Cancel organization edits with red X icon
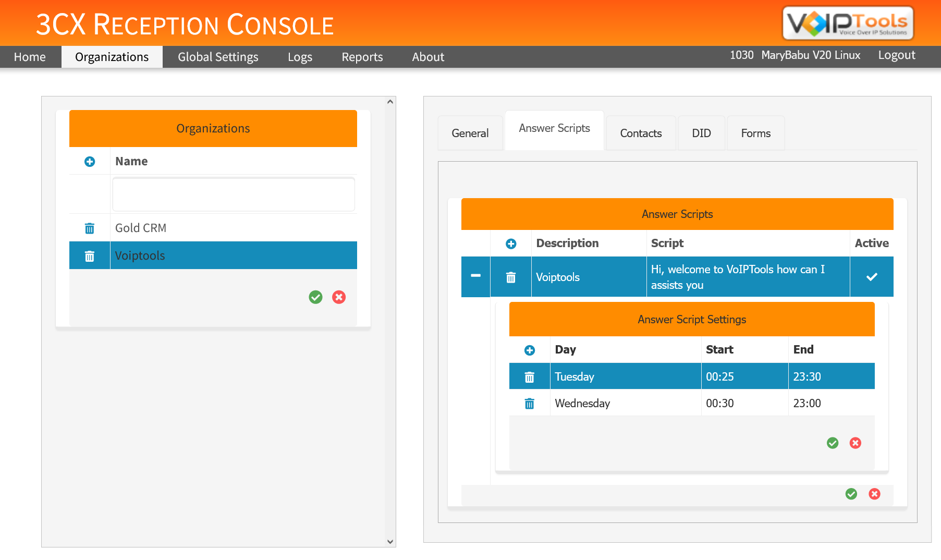This screenshot has width=941, height=560. (x=339, y=297)
